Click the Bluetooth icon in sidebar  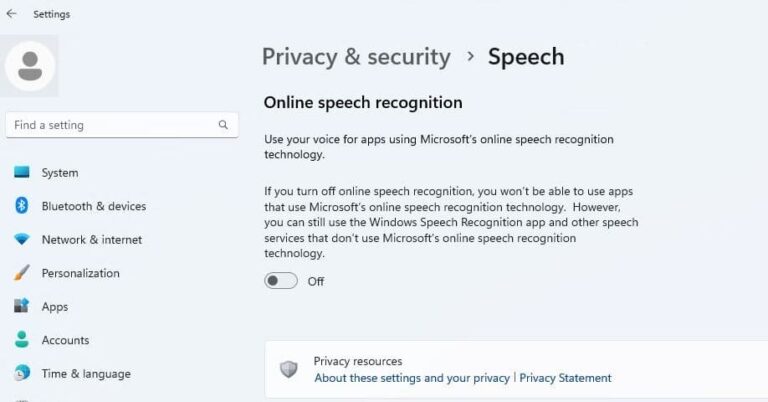[x=22, y=206]
